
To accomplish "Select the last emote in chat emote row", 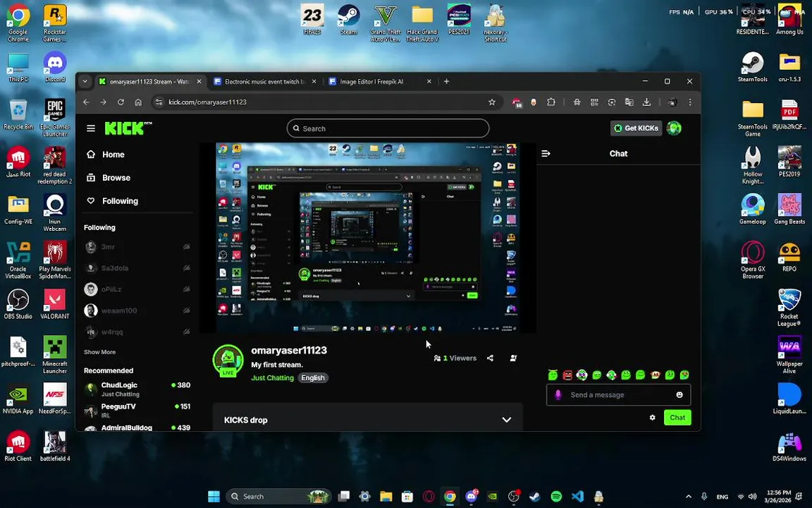I will coord(684,375).
